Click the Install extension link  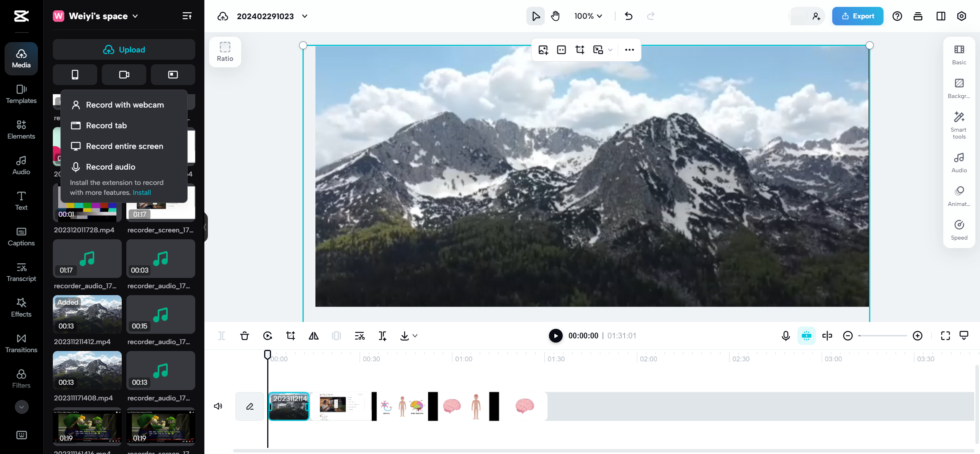[141, 193]
